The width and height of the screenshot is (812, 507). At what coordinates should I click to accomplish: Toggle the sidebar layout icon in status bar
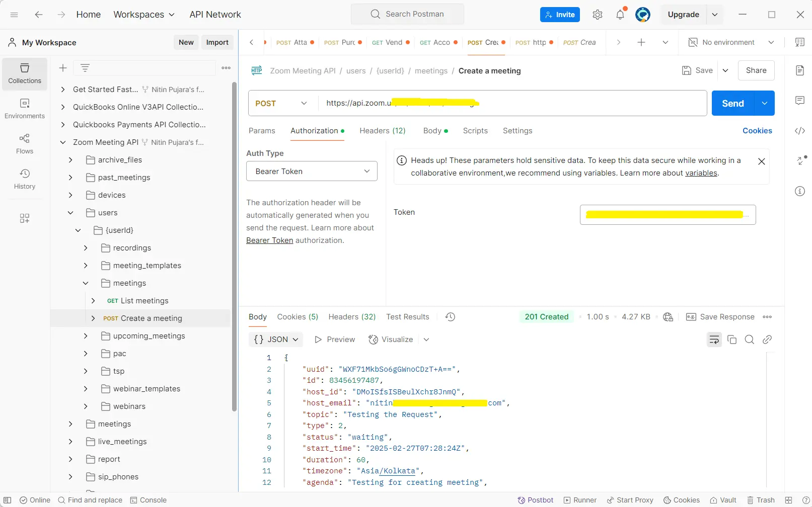[8, 500]
